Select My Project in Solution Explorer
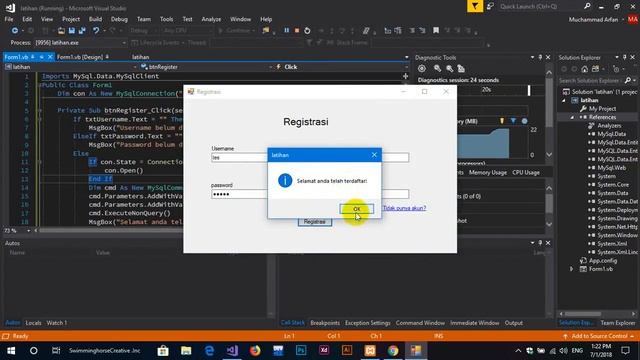The width and height of the screenshot is (640, 360). (x=602, y=109)
